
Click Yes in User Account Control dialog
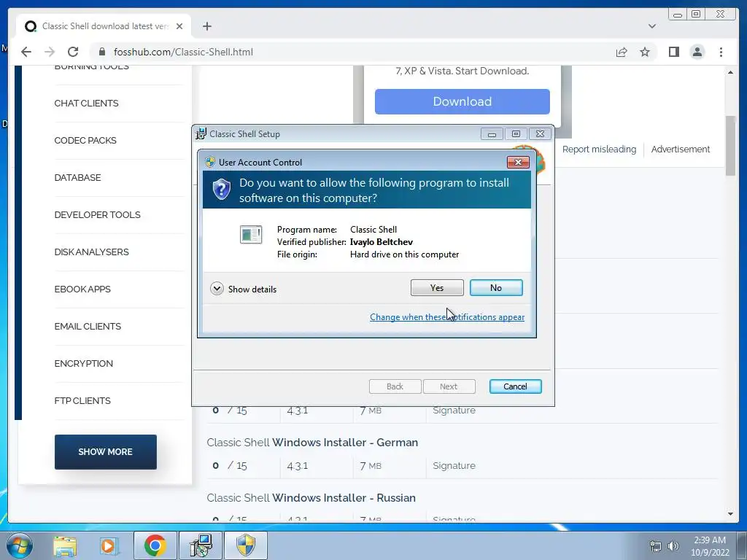point(437,287)
